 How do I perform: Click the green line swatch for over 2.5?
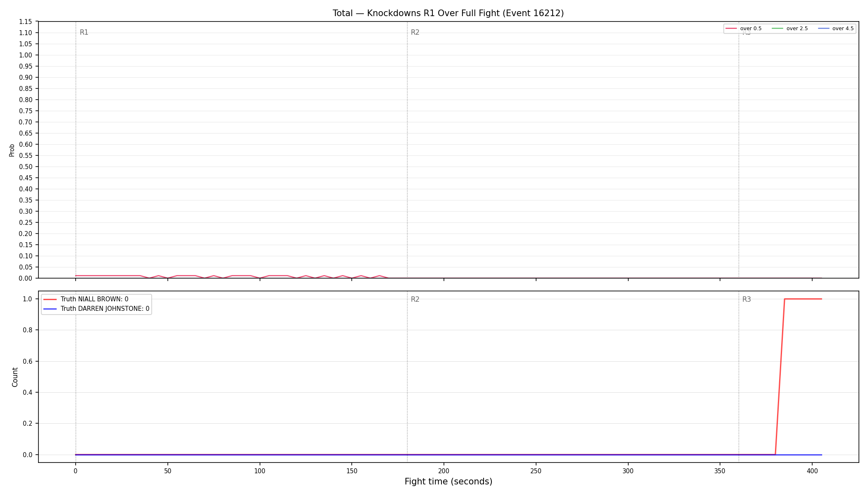pyautogui.click(x=777, y=29)
